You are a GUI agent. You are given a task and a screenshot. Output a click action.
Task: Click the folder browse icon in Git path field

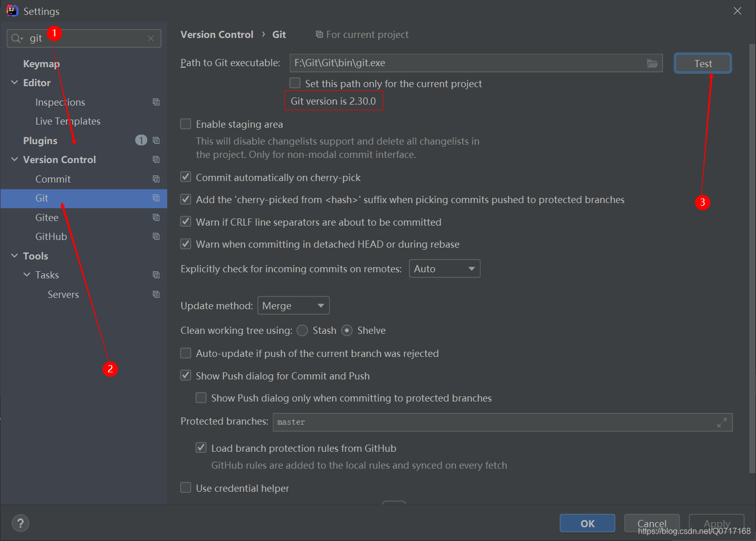pyautogui.click(x=652, y=63)
